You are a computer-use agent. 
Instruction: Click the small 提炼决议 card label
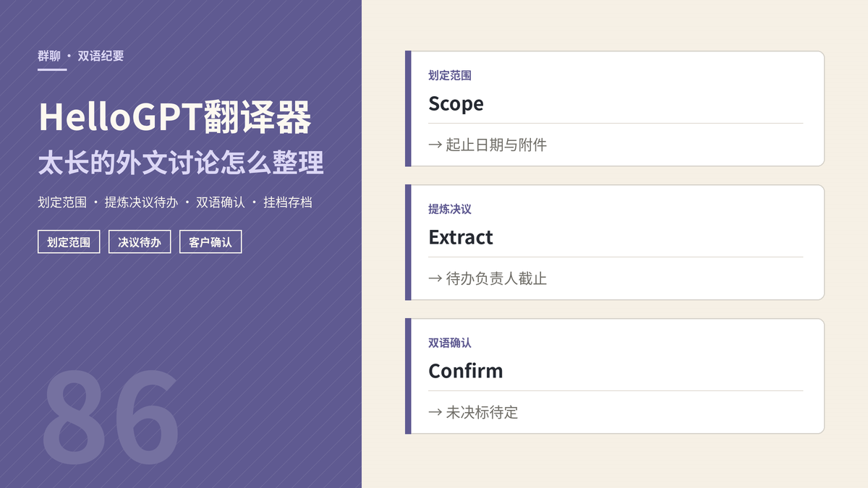(x=450, y=209)
